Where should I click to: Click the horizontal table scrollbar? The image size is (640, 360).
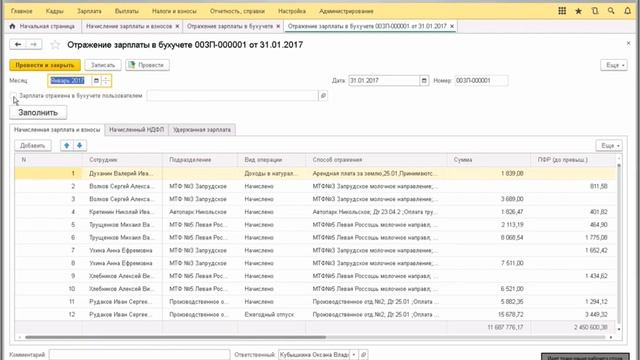point(176,337)
